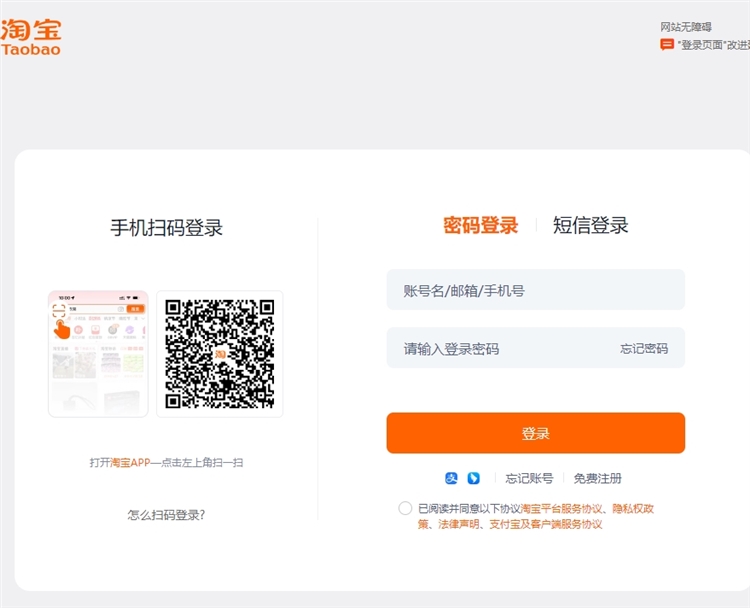Click the 忘记密码 link
The width and height of the screenshot is (750, 608).
(644, 348)
